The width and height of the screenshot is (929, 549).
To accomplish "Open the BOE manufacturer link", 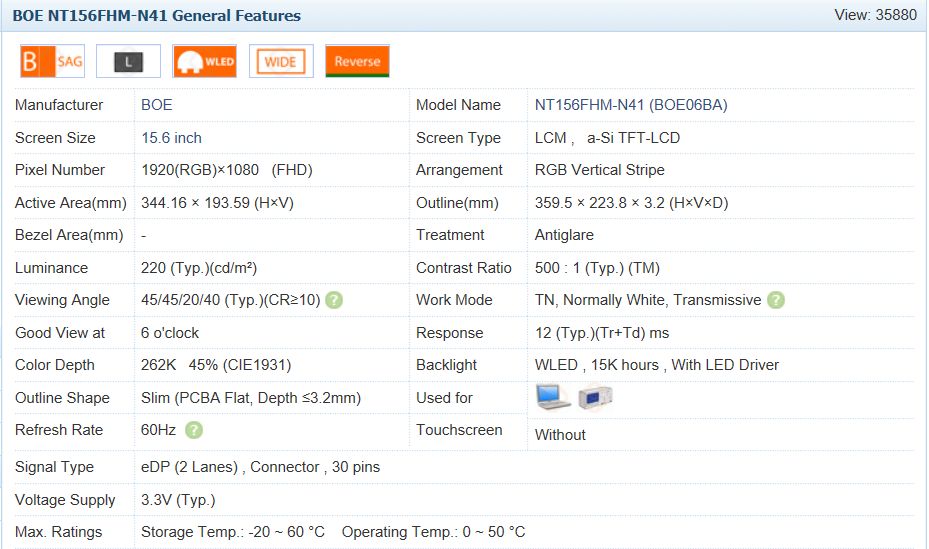I will click(x=156, y=105).
